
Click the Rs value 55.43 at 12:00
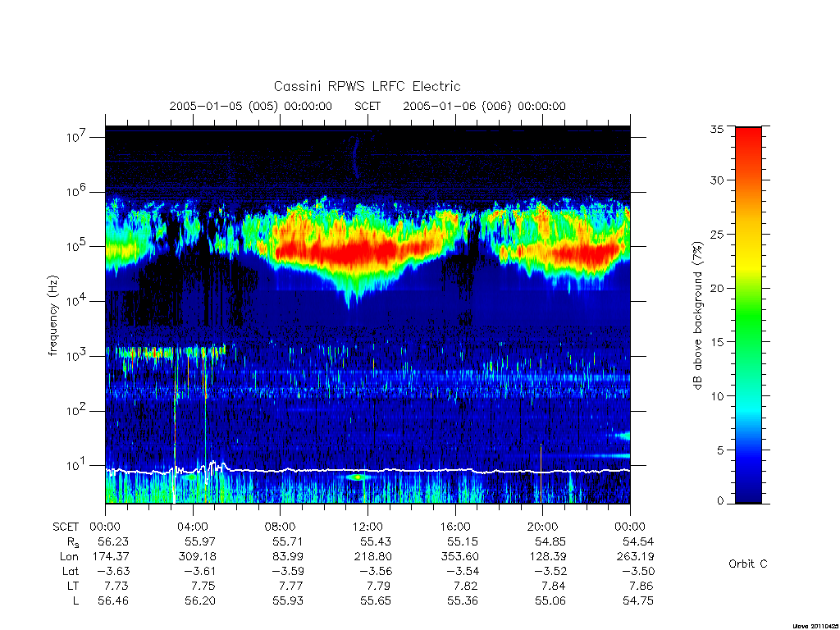coord(376,541)
